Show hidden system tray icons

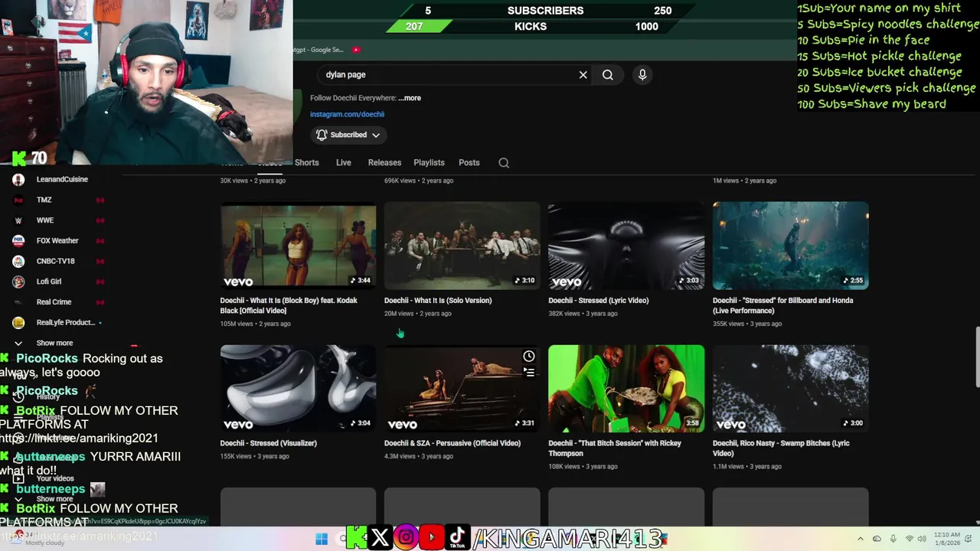pos(861,539)
